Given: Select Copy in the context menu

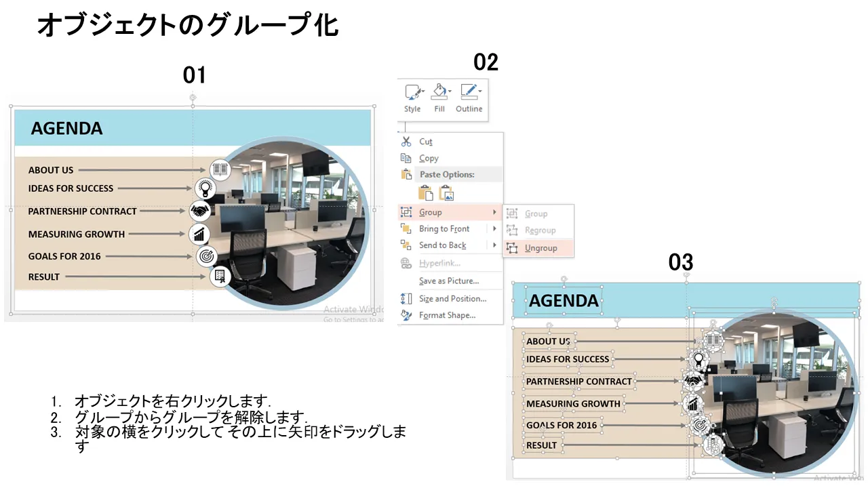Looking at the screenshot, I should [x=429, y=158].
